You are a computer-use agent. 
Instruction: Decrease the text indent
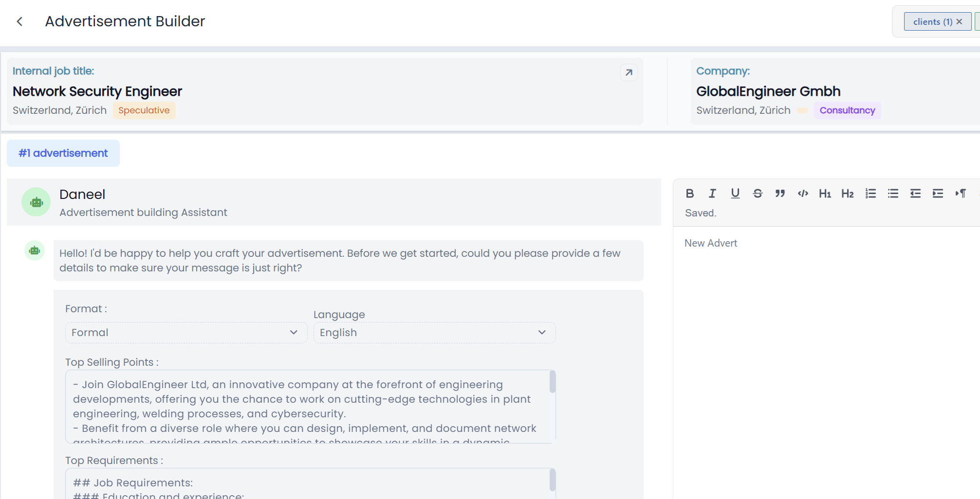click(915, 194)
